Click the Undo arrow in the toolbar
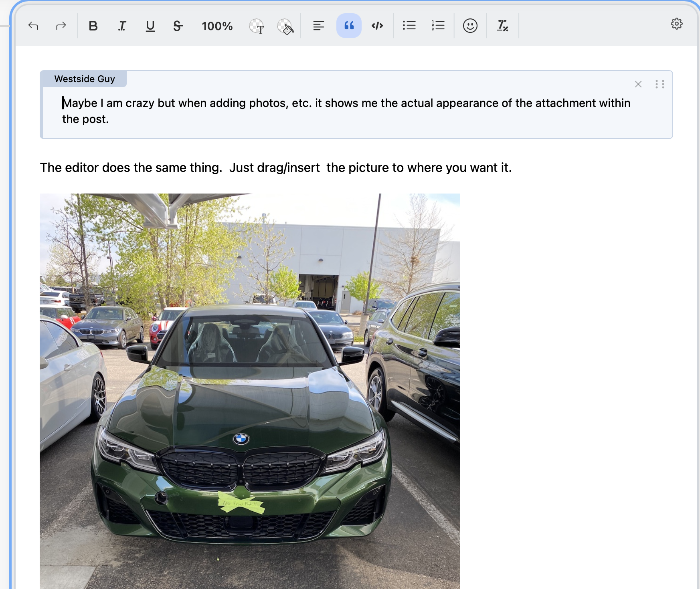 point(33,26)
